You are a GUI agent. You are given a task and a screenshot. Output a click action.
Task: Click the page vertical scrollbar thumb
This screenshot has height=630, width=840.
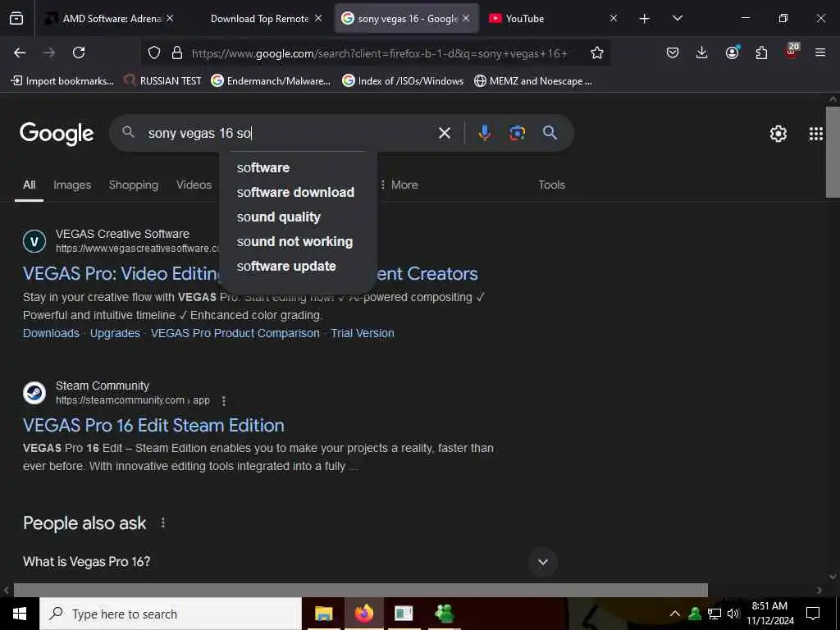coord(833,152)
